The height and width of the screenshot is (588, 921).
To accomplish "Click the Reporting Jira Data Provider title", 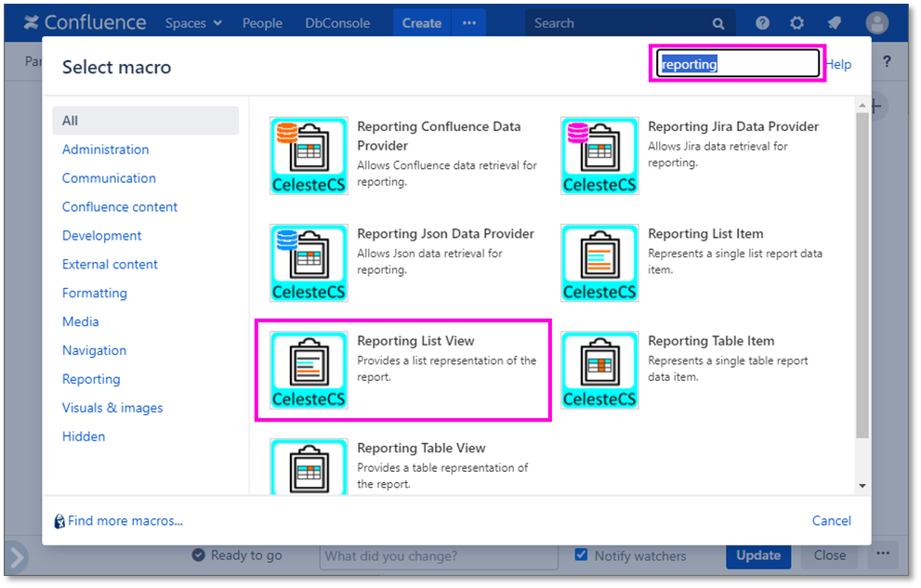I will point(733,126).
